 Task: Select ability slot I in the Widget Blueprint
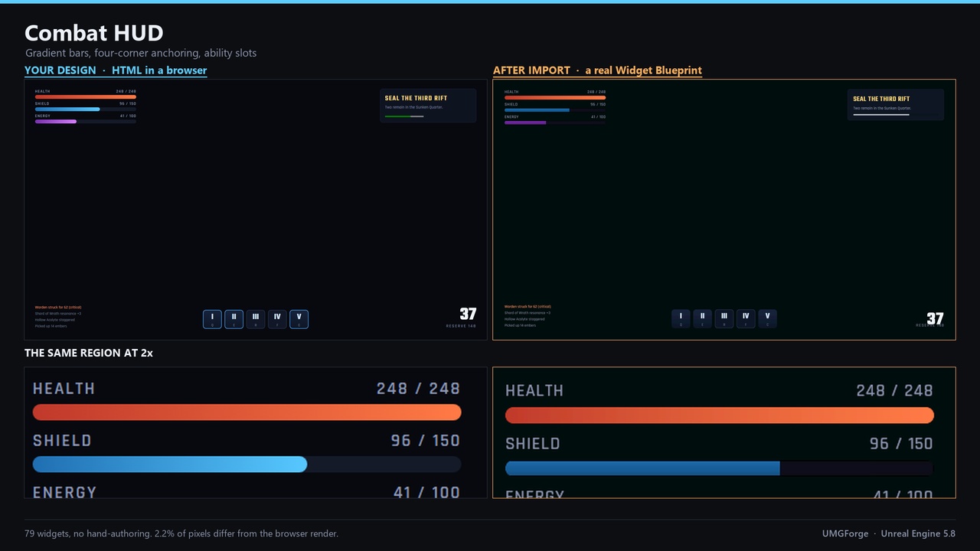(681, 318)
